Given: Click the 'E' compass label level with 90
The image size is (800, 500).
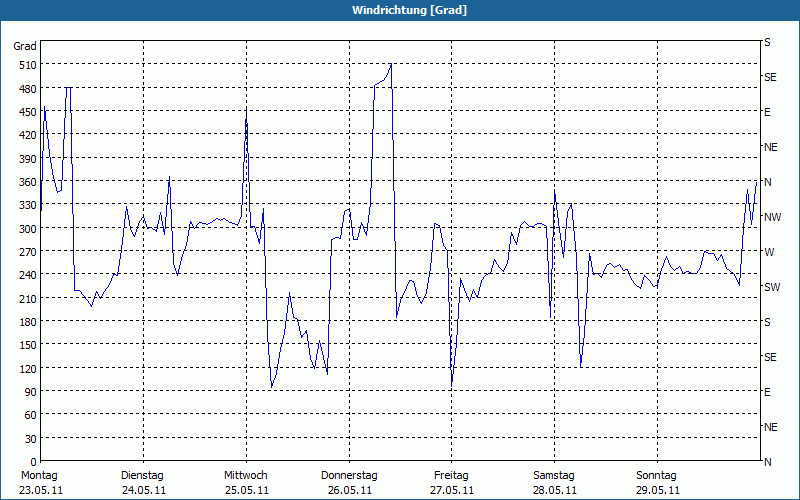Looking at the screenshot, I should (x=767, y=392).
